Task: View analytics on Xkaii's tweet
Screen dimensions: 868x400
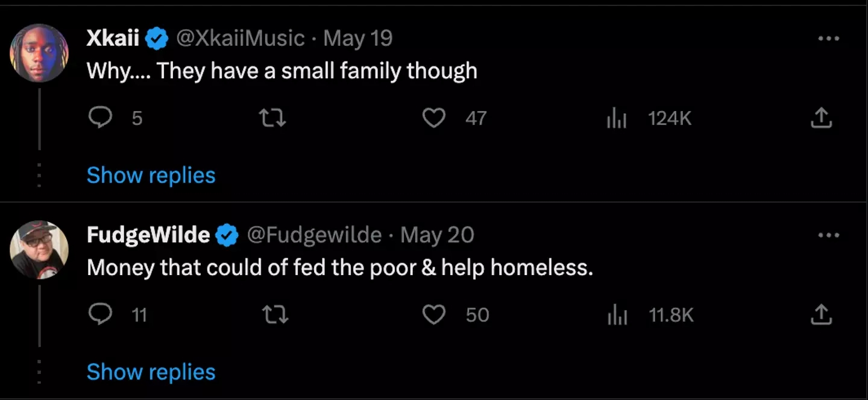Action: click(x=617, y=118)
